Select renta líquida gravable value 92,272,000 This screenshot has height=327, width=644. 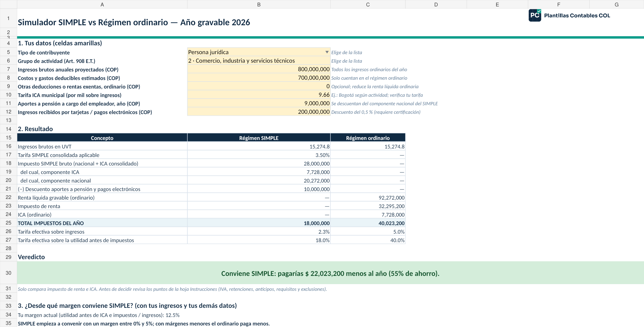(x=368, y=197)
